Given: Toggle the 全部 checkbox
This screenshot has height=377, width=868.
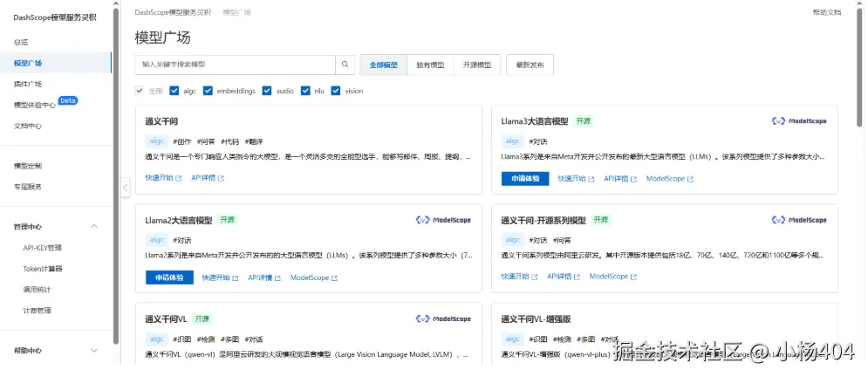Looking at the screenshot, I should click(x=140, y=91).
